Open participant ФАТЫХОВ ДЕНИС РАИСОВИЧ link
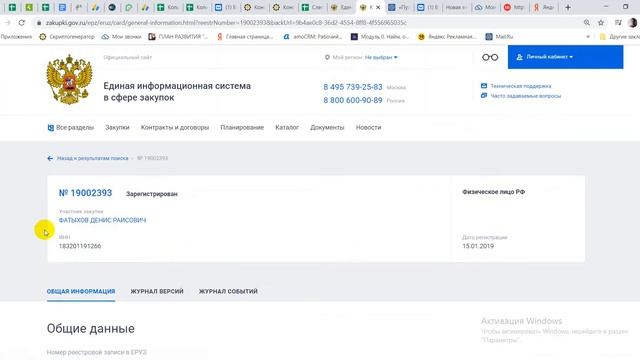The width and height of the screenshot is (640, 360). point(102,220)
